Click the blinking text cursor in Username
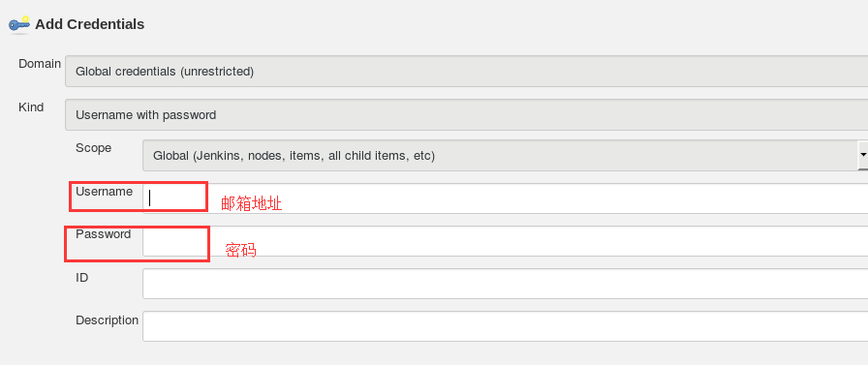The width and height of the screenshot is (868, 365). click(x=150, y=198)
